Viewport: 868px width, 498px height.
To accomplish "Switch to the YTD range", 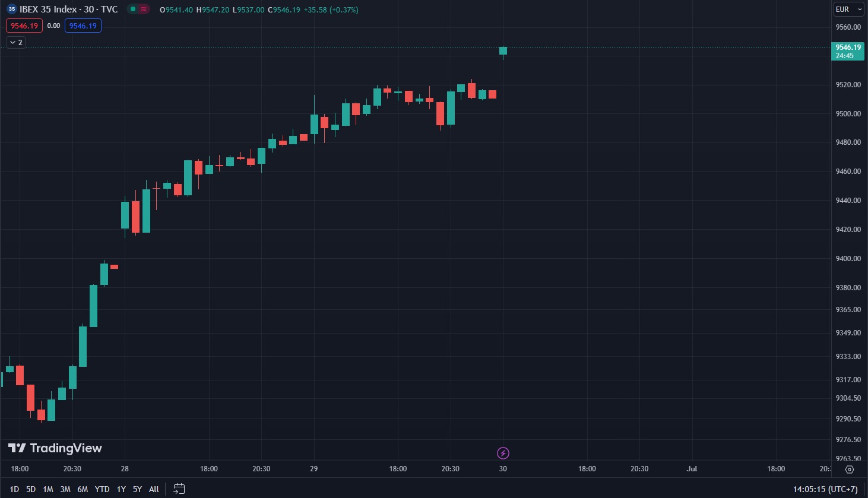I will click(102, 489).
